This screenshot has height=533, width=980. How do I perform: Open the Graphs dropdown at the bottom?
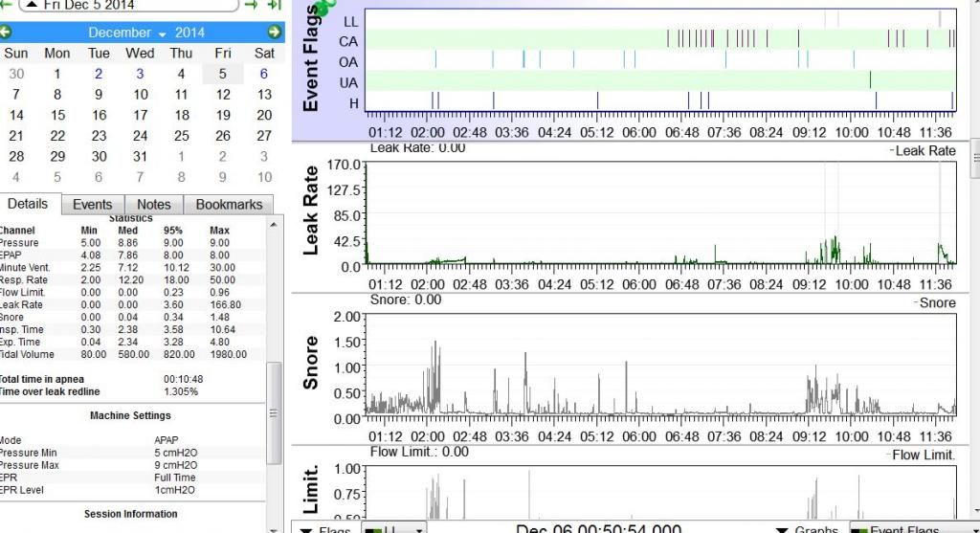click(808, 529)
